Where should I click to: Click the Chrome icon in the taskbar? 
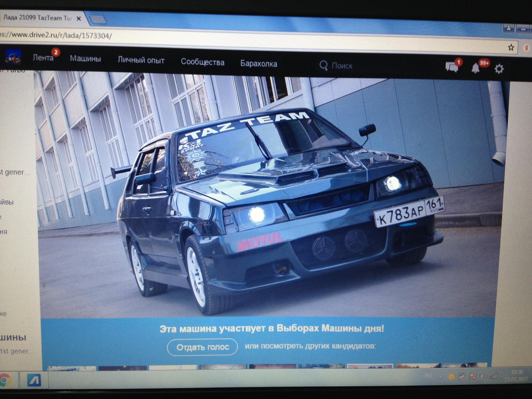[5, 380]
